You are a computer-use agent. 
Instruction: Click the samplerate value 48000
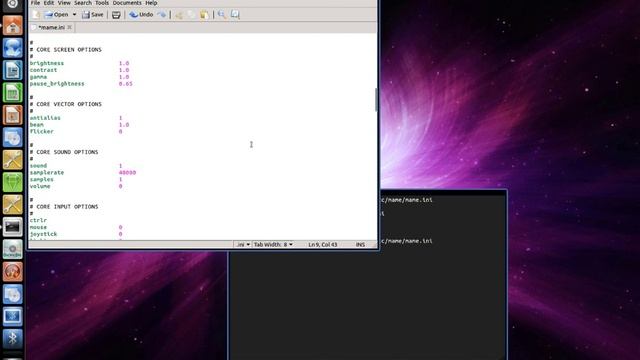[127, 173]
